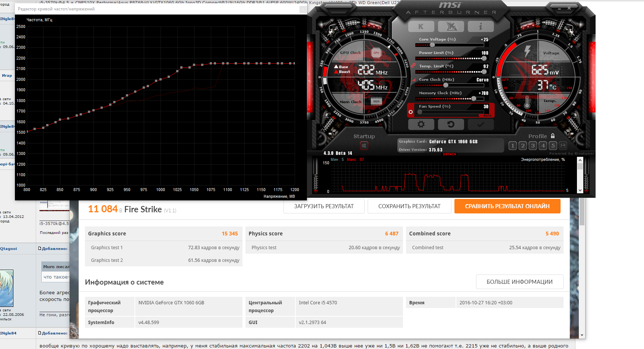Open Игар forum user profile link
The height and width of the screenshot is (349, 644).
pyautogui.click(x=7, y=75)
